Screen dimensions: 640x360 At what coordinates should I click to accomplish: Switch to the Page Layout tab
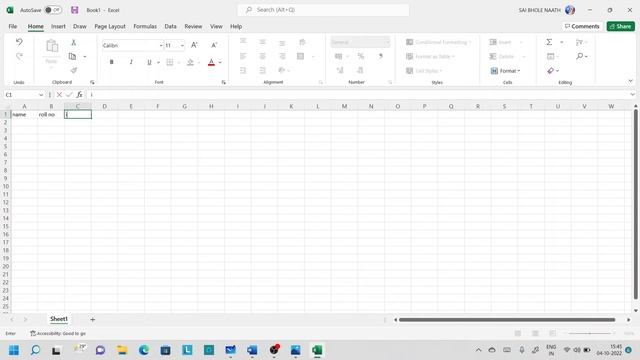[x=110, y=26]
